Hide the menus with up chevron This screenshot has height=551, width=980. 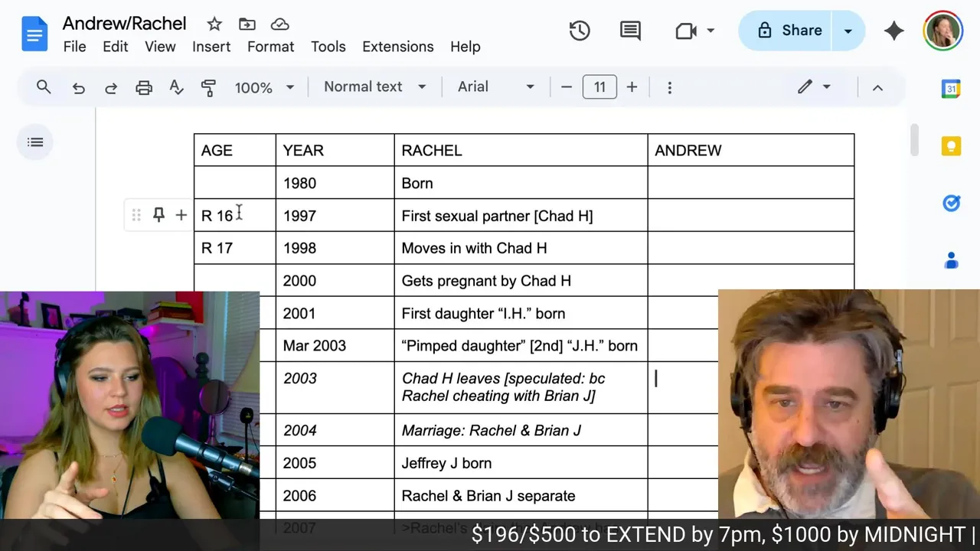(x=877, y=87)
